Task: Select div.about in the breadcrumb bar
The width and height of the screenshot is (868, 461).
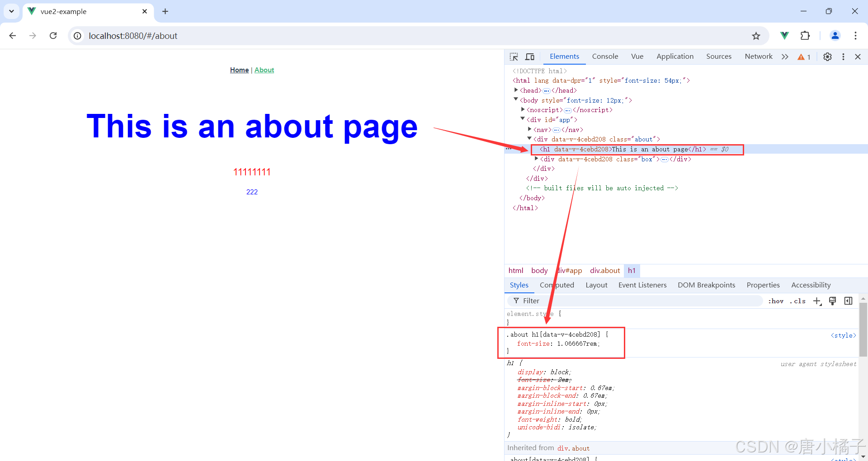Action: pos(605,271)
